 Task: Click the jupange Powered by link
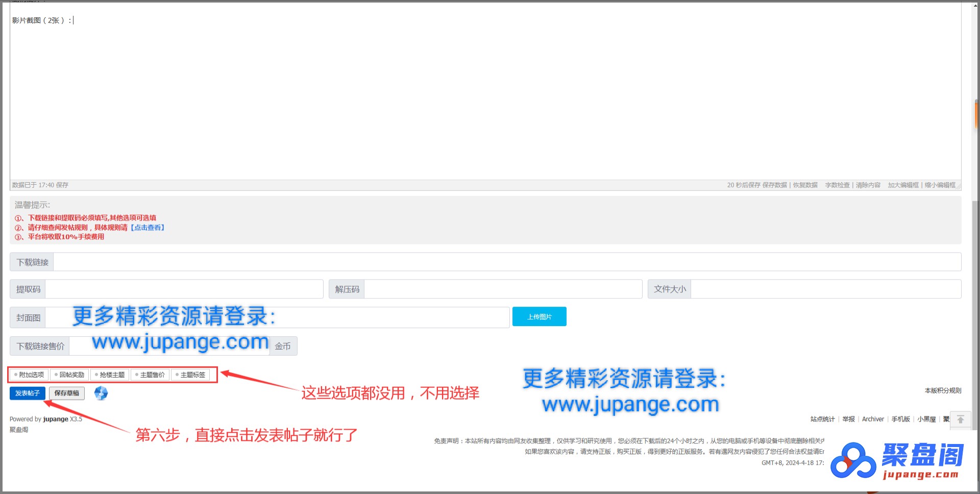(x=56, y=419)
